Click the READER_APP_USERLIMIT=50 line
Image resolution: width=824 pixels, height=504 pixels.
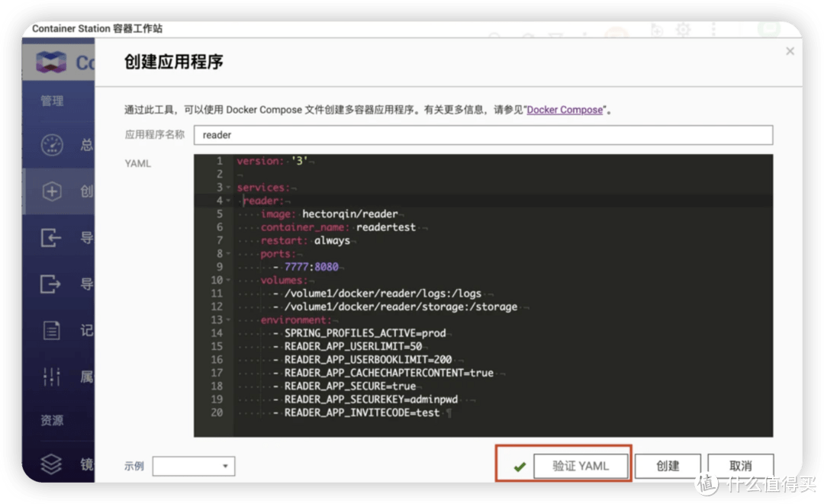353,346
